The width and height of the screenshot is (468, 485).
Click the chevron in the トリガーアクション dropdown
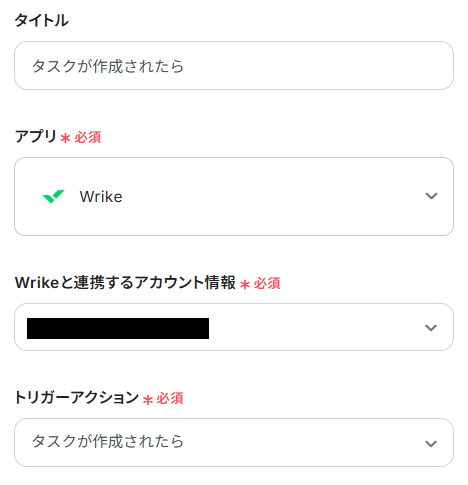point(431,444)
